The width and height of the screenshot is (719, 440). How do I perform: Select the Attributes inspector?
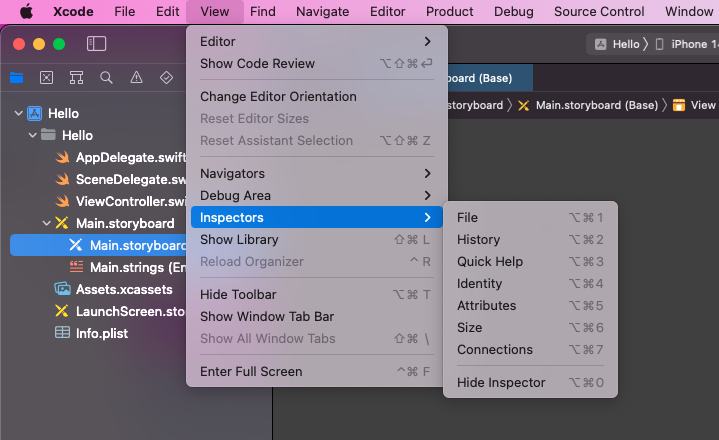click(530, 305)
